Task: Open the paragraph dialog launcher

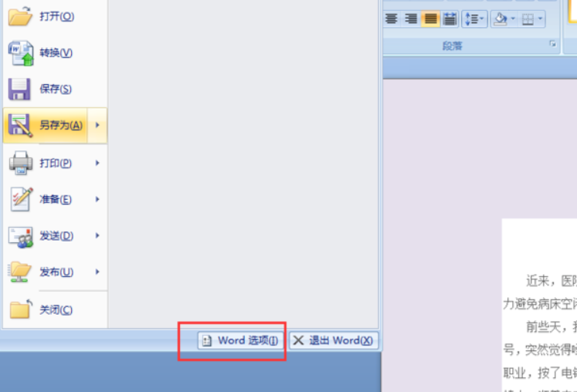Action: [552, 44]
